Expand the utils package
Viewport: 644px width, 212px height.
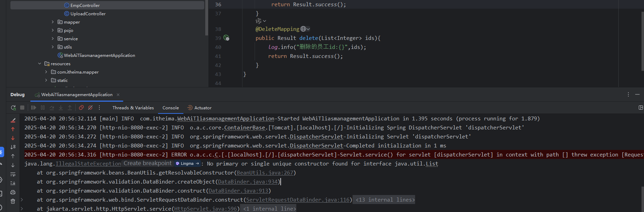(x=53, y=47)
